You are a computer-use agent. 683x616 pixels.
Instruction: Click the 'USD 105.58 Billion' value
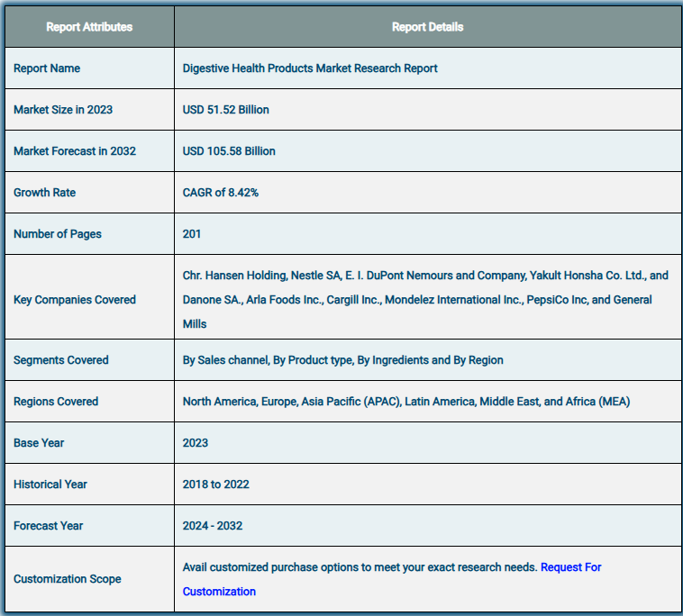pos(229,151)
